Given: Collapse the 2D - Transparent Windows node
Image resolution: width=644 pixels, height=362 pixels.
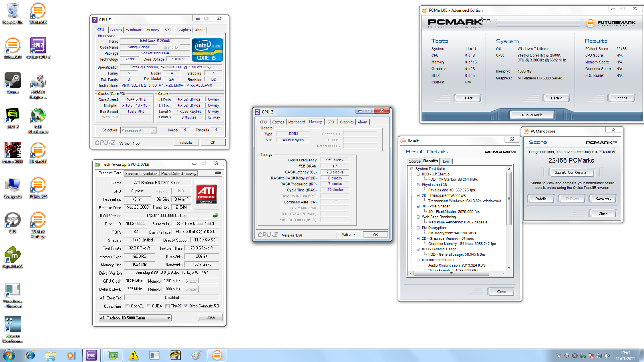Looking at the screenshot, I should click(x=418, y=196).
